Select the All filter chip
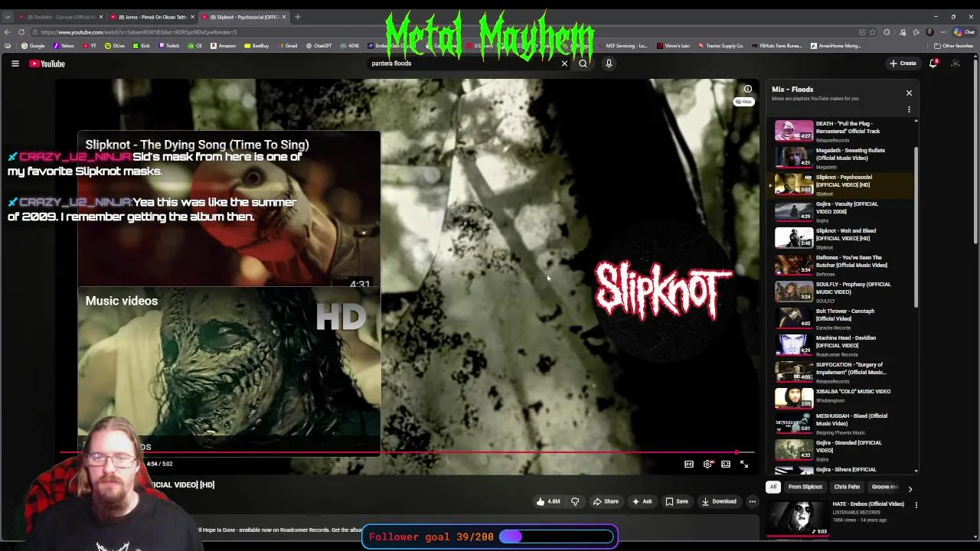Image resolution: width=980 pixels, height=551 pixels. [773, 487]
